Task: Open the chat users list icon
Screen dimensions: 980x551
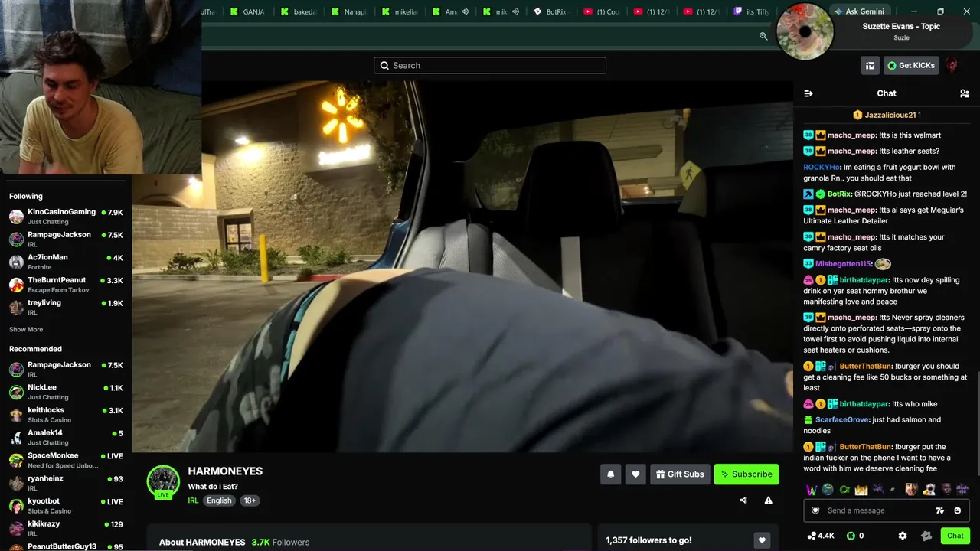Action: pos(965,93)
